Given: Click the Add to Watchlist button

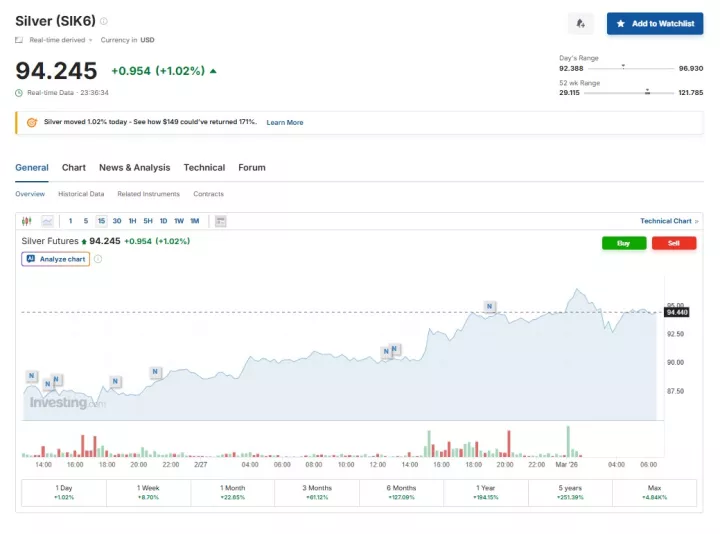Looking at the screenshot, I should (655, 23).
